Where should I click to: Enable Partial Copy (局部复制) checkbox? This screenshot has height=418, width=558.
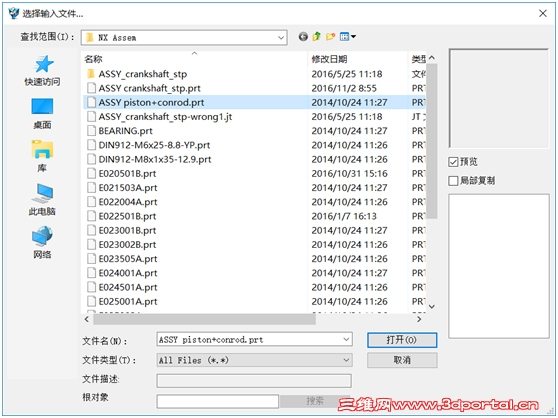tap(453, 181)
